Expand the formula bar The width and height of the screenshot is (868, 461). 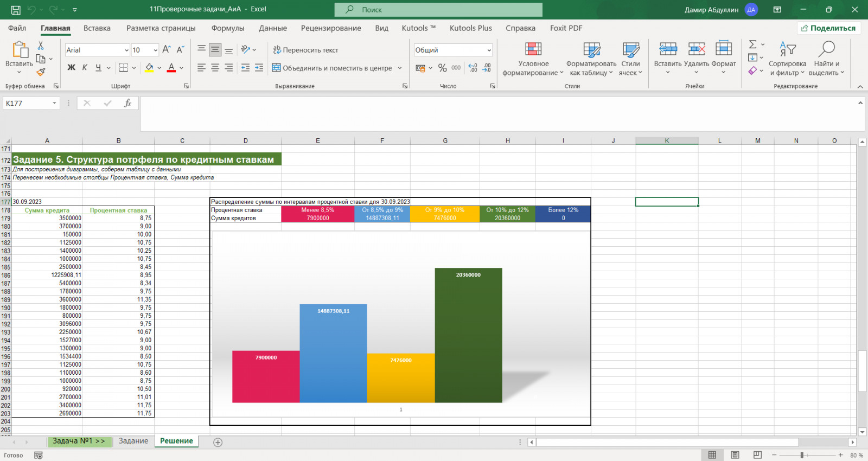[x=860, y=103]
